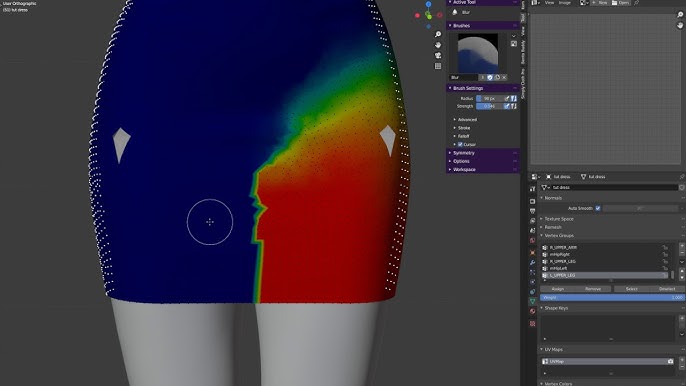
Task: Click the Remove vertex group button
Action: pyautogui.click(x=593, y=289)
